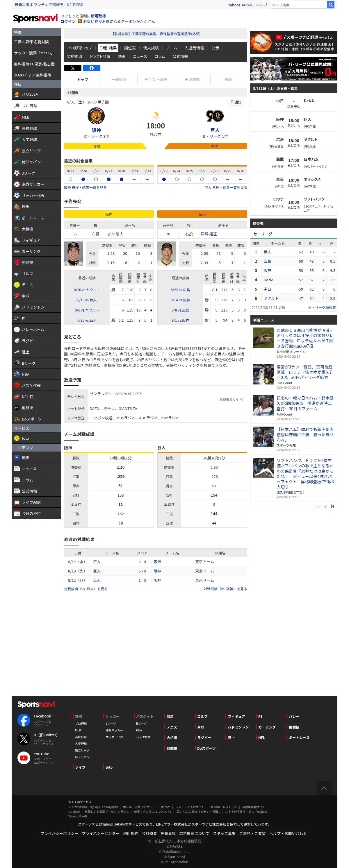Open the 卓球 paddle icon
This screenshot has height=868, width=349.
coord(17,296)
